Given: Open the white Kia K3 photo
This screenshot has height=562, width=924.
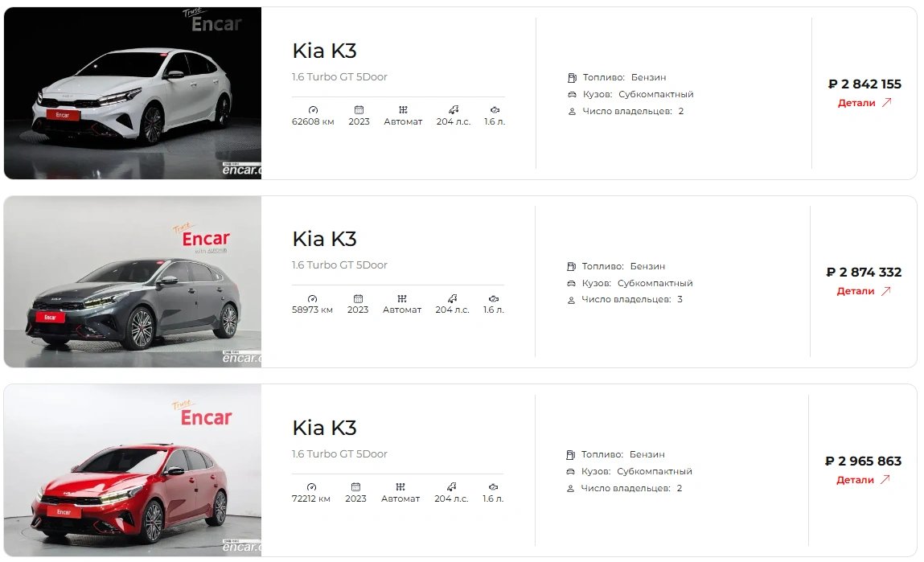Looking at the screenshot, I should 133,93.
